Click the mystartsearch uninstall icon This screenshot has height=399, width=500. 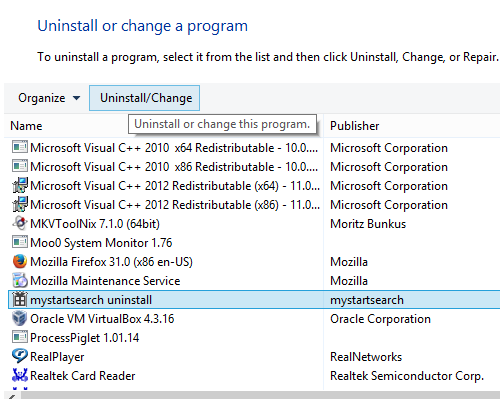[x=20, y=299]
